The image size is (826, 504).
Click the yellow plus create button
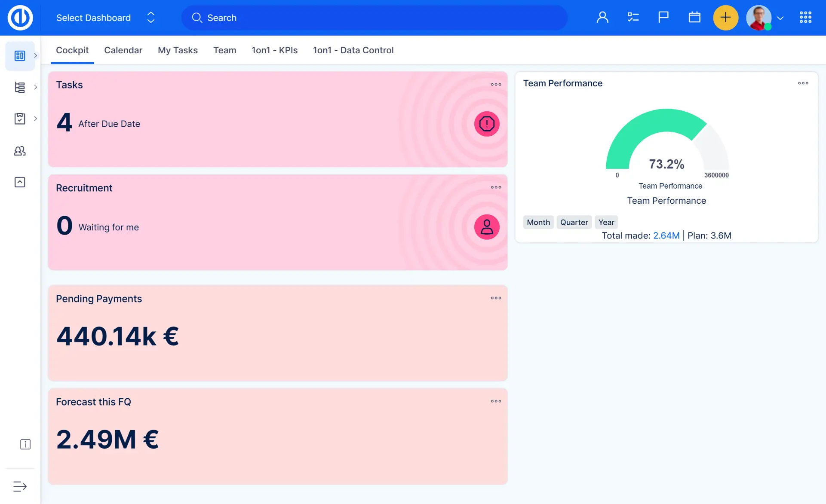pos(725,18)
